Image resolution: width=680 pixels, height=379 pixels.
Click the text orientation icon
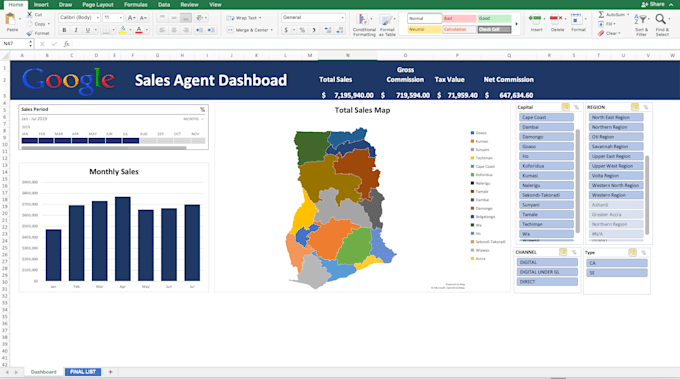click(199, 18)
